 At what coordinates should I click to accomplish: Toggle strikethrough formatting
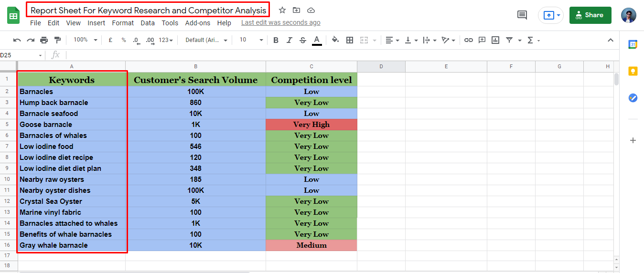[302, 40]
